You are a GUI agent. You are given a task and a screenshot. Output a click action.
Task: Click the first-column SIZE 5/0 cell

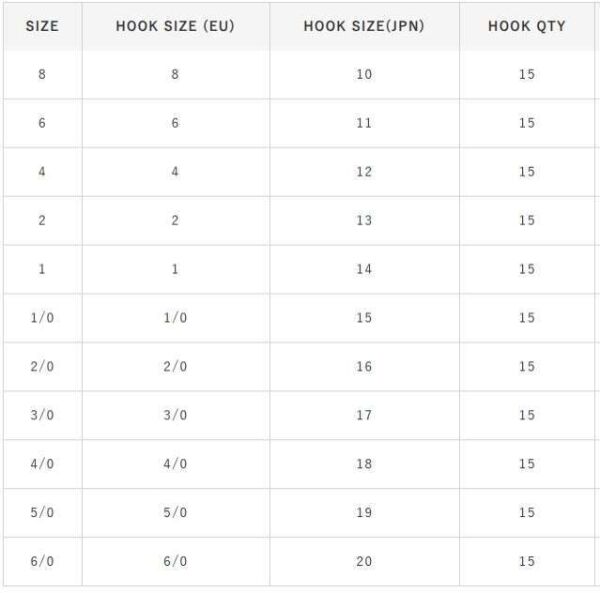click(x=42, y=513)
